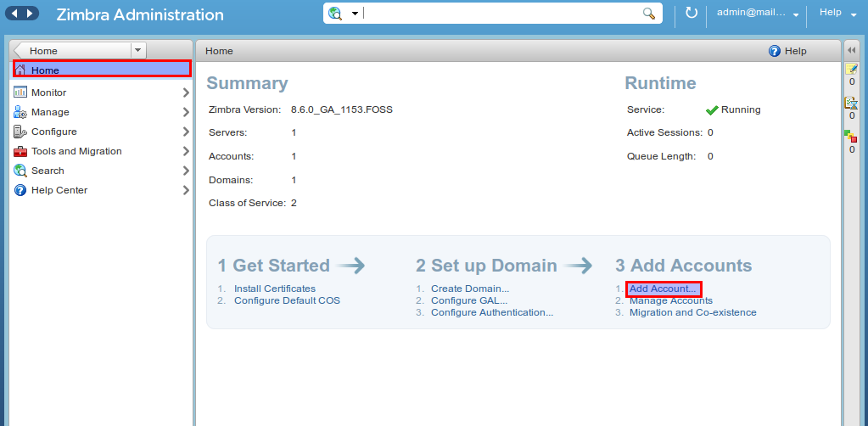Click the Monitor chart icon

pos(20,92)
